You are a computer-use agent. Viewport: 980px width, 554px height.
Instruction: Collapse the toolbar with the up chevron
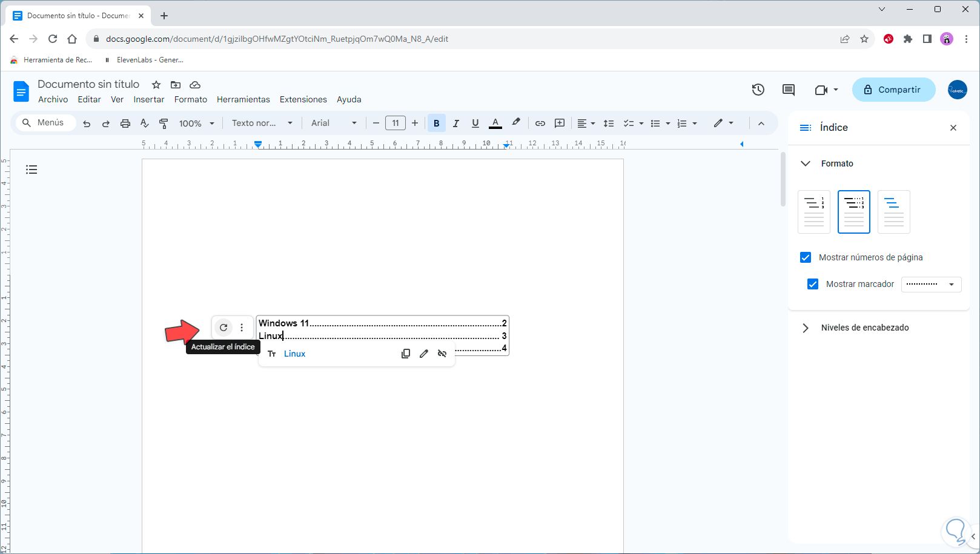pos(761,124)
